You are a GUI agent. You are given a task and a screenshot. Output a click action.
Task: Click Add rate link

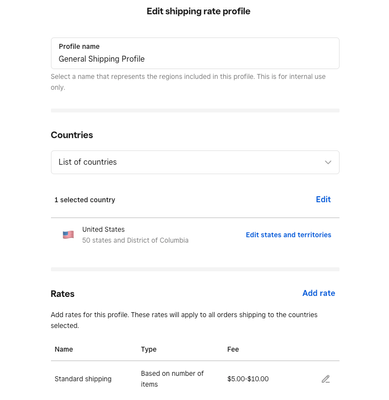click(x=319, y=293)
